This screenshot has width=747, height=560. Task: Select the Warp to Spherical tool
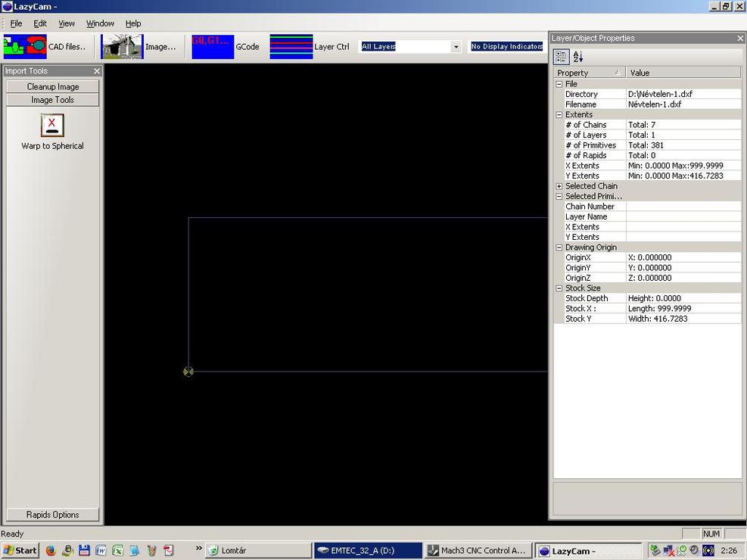52,126
